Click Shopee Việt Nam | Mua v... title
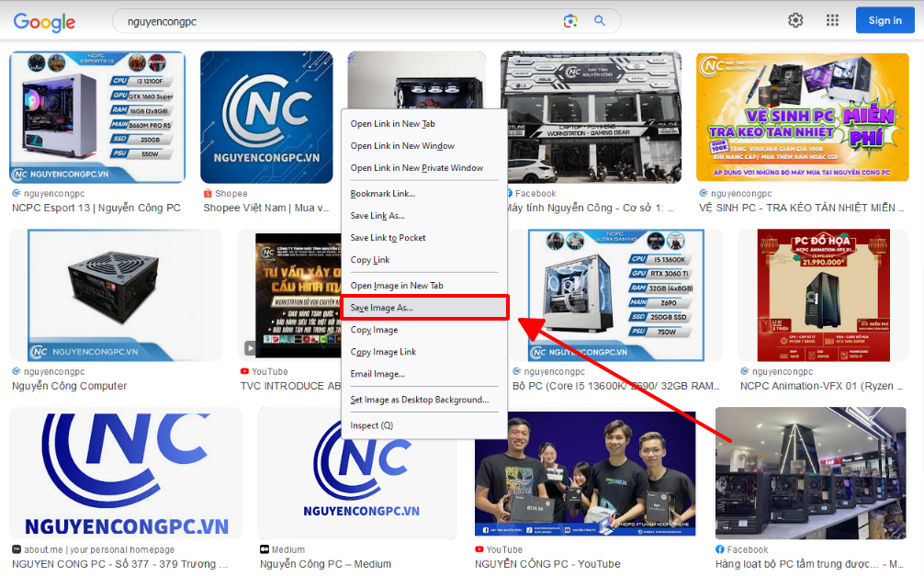This screenshot has height=576, width=924. (x=266, y=208)
